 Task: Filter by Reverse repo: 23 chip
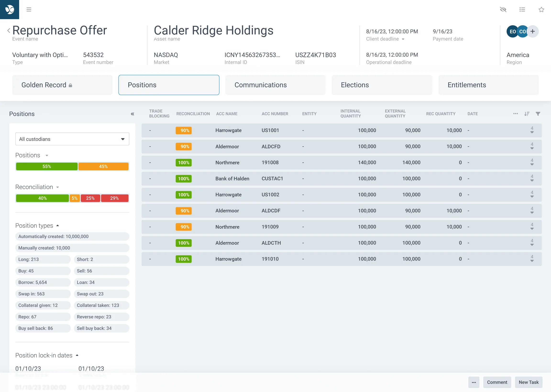coord(101,317)
